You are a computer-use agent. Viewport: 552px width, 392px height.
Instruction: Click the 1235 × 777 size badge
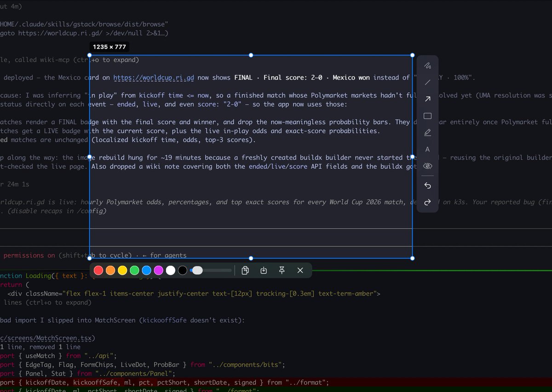point(109,47)
